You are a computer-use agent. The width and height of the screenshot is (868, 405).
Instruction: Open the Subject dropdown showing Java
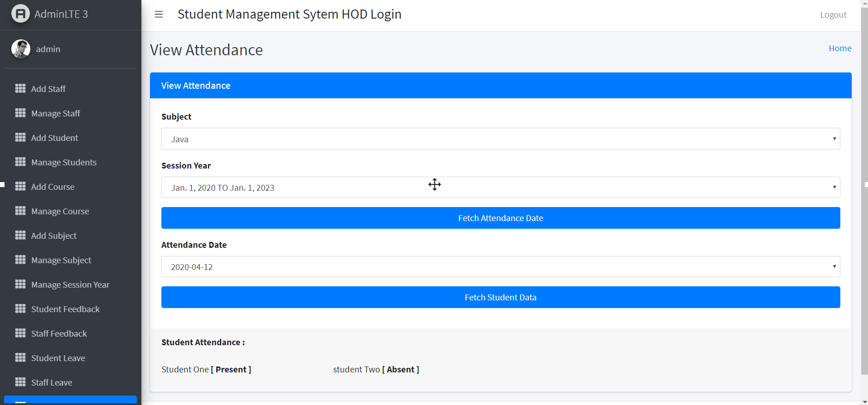pos(500,139)
